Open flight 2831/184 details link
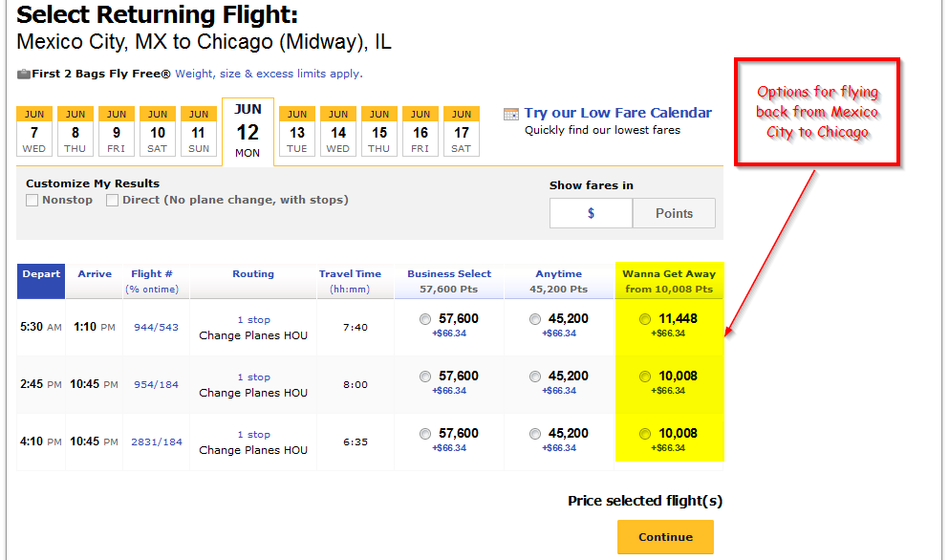 [157, 442]
